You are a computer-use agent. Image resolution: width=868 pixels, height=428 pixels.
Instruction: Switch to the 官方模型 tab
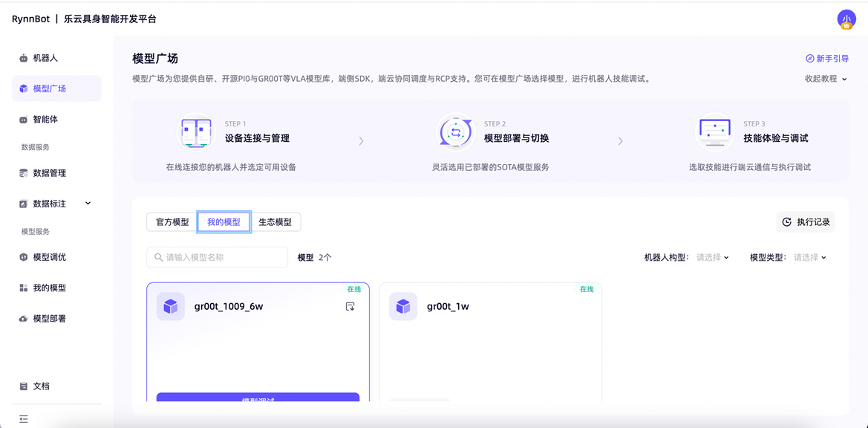pyautogui.click(x=172, y=222)
